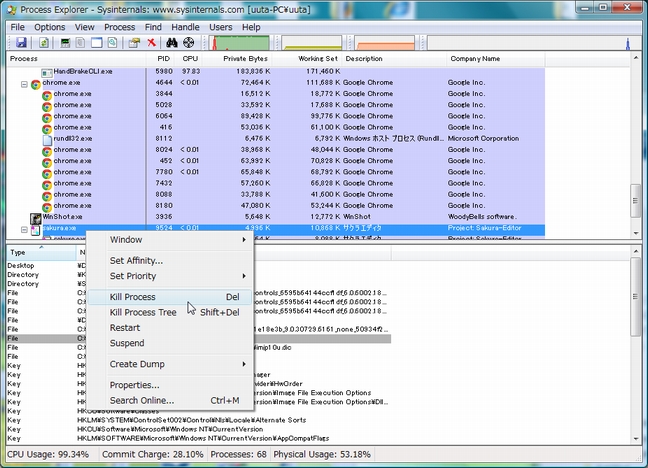Screen dimensions: 648x468
Task: Choose Search Online... from context menu
Action: coord(170,400)
